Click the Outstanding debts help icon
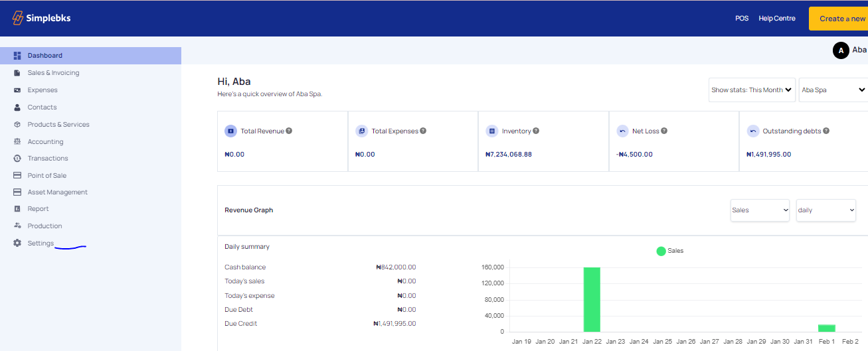Screen dimensions: 868x351 point(826,131)
